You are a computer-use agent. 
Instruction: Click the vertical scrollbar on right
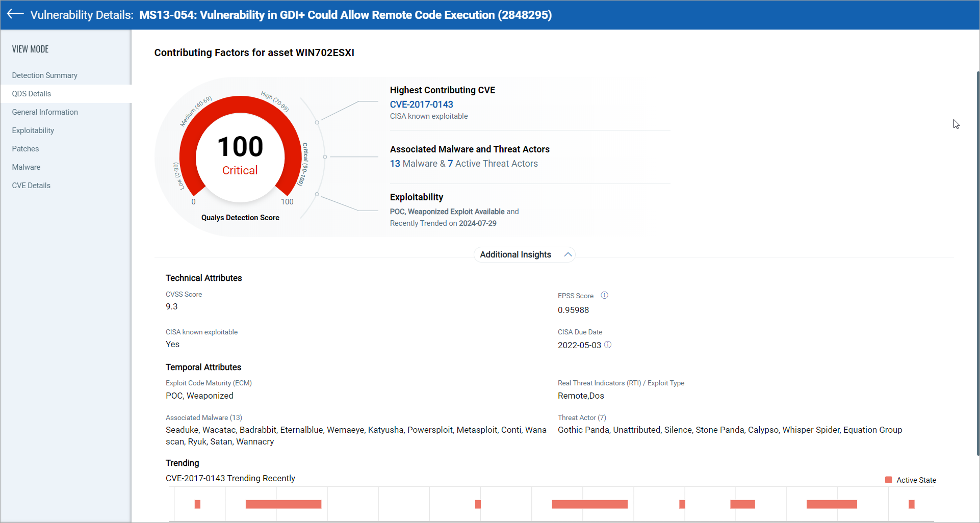tap(977, 263)
